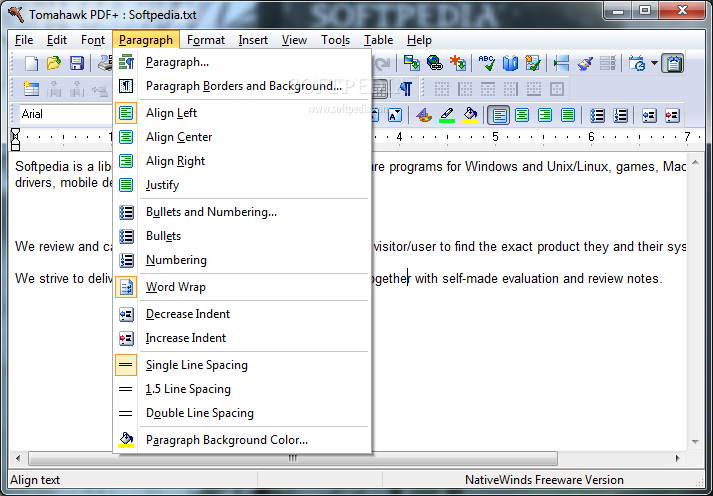713x496 pixels.
Task: Click the Save floppy disk icon
Action: (77, 63)
